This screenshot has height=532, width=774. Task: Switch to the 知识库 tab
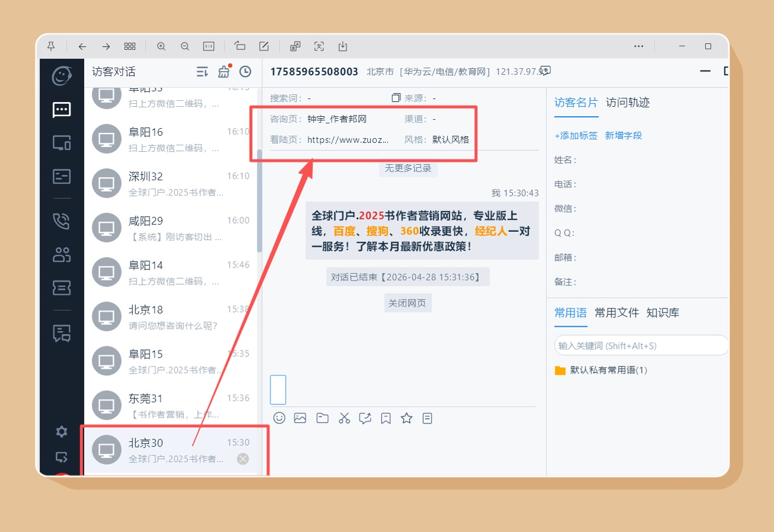662,313
